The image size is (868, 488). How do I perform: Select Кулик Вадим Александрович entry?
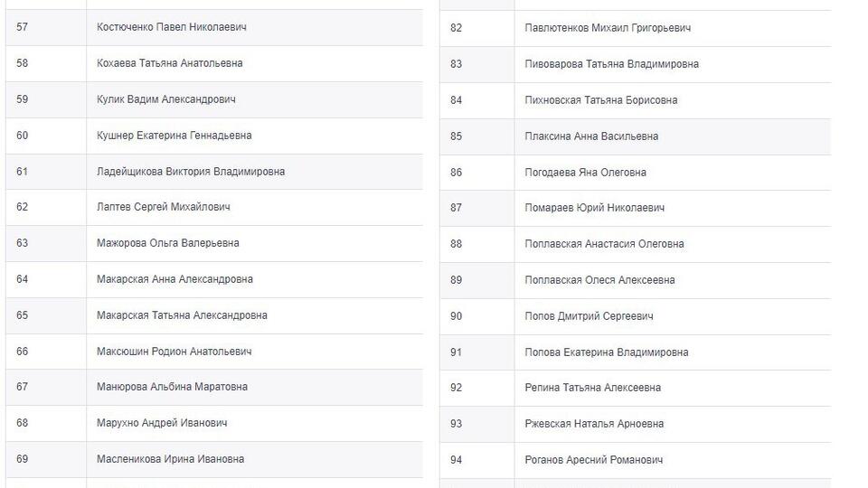[166, 99]
